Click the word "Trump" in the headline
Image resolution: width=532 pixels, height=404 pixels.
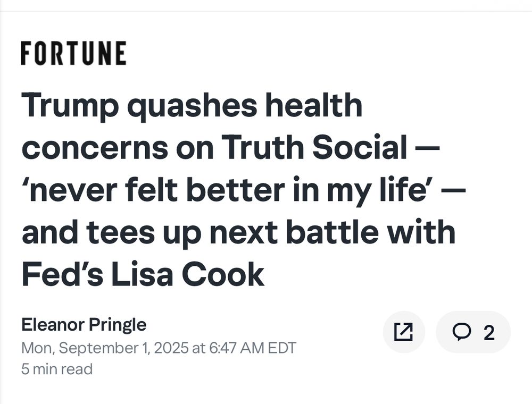click(70, 106)
